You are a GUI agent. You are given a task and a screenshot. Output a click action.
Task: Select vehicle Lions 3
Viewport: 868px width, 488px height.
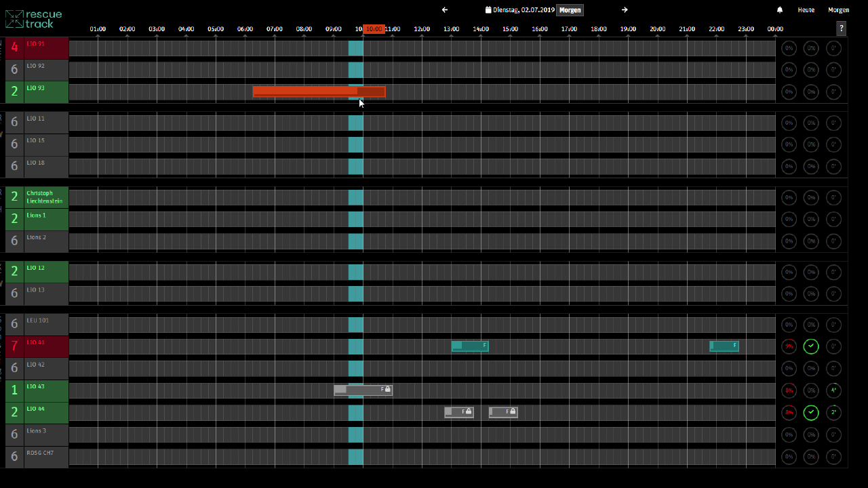(46, 434)
